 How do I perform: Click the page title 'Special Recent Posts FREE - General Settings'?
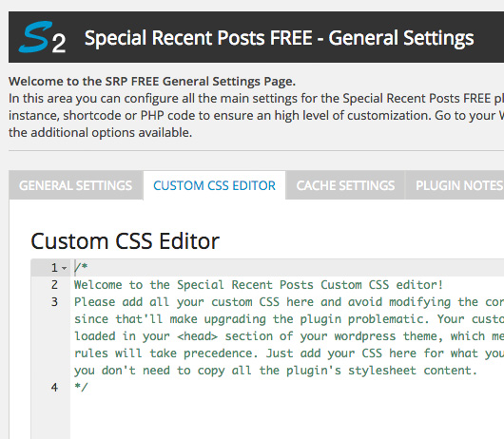click(279, 38)
